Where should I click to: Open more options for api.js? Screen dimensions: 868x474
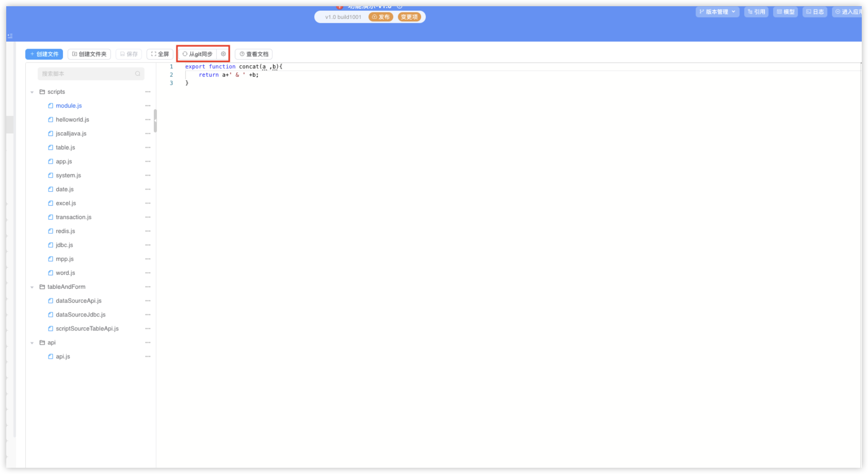pyautogui.click(x=147, y=356)
